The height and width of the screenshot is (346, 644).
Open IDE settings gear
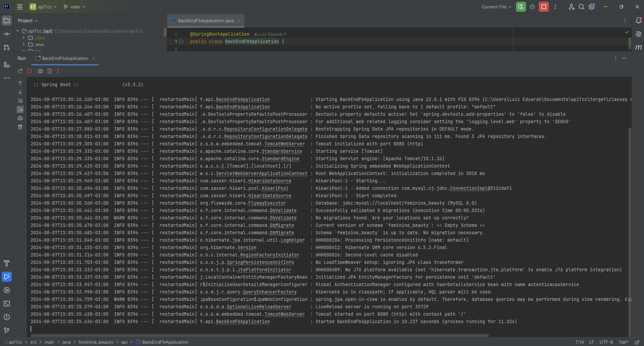click(592, 7)
